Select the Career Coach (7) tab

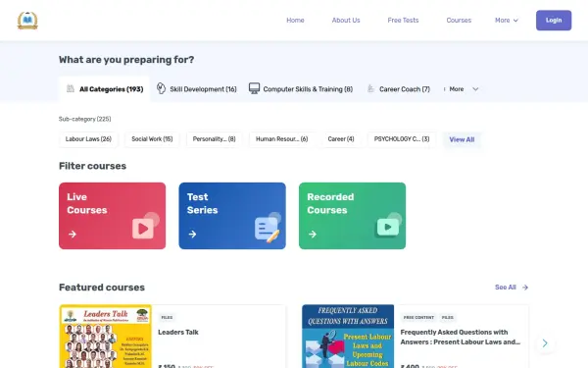[x=398, y=89]
